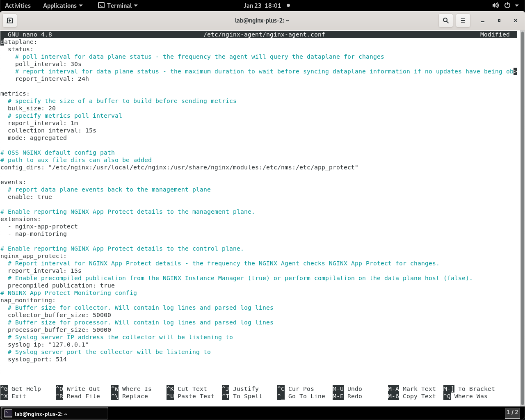Click the M-6 Copy Text shortcut
This screenshot has width=525, height=420.
pyautogui.click(x=412, y=396)
